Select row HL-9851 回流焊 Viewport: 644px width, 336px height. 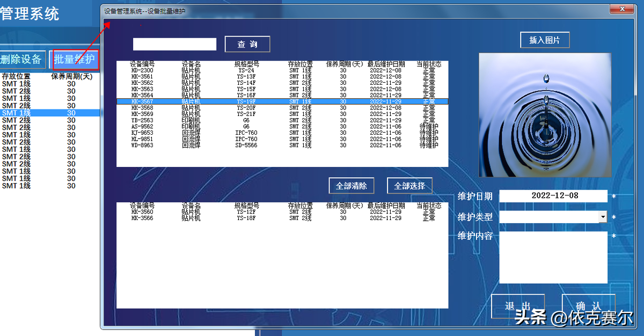[x=282, y=140]
